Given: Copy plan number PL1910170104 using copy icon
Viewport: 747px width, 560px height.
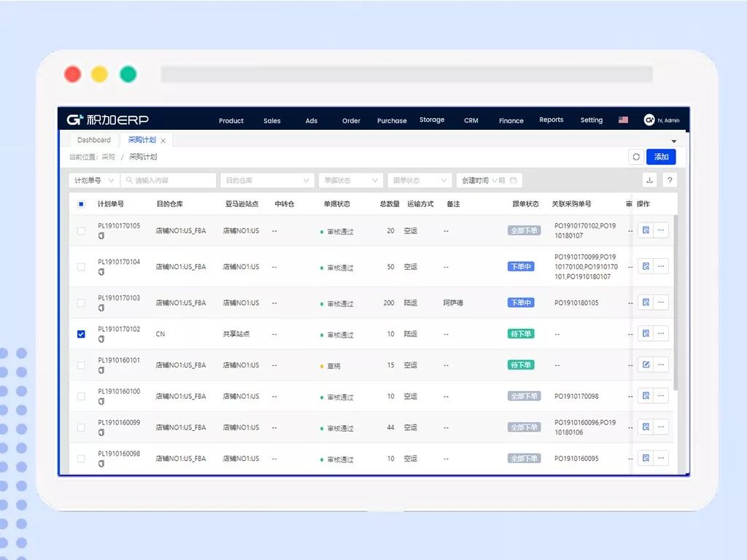Looking at the screenshot, I should pyautogui.click(x=101, y=272).
